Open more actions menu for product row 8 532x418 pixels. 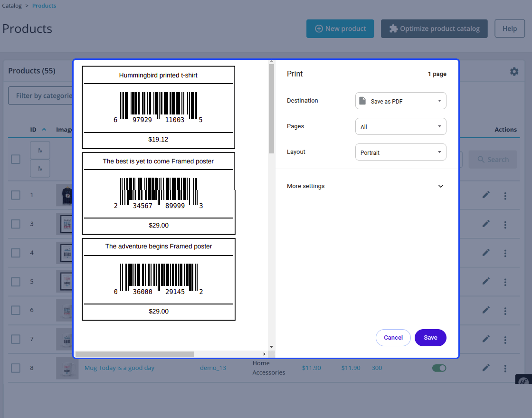click(x=505, y=369)
